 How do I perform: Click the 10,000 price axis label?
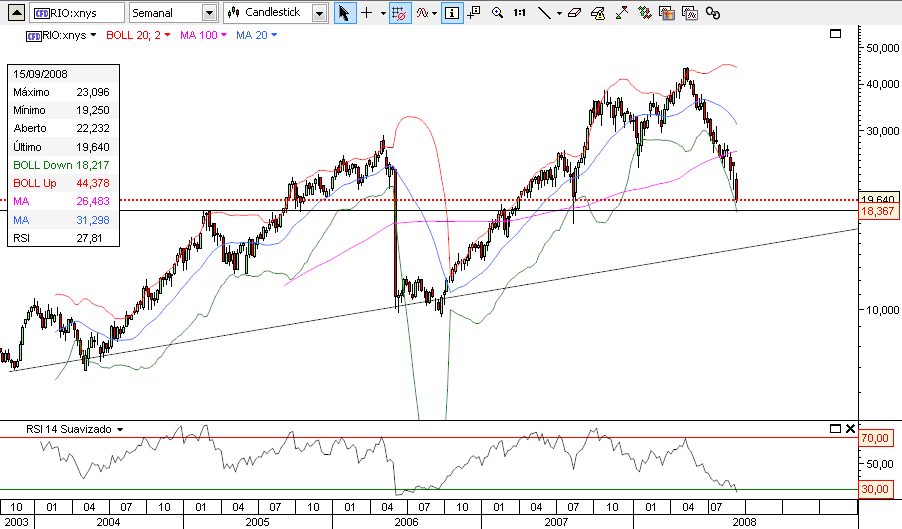tap(882, 310)
